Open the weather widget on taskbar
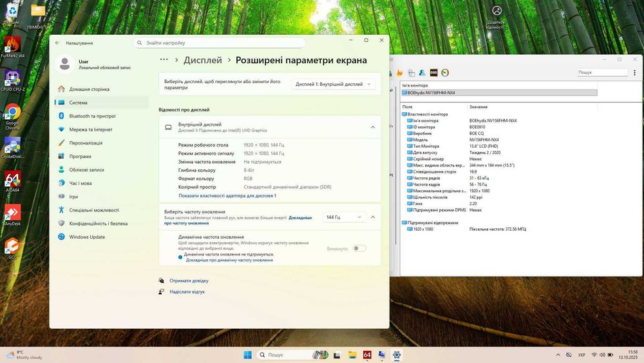The width and height of the screenshot is (644, 363). point(24,355)
